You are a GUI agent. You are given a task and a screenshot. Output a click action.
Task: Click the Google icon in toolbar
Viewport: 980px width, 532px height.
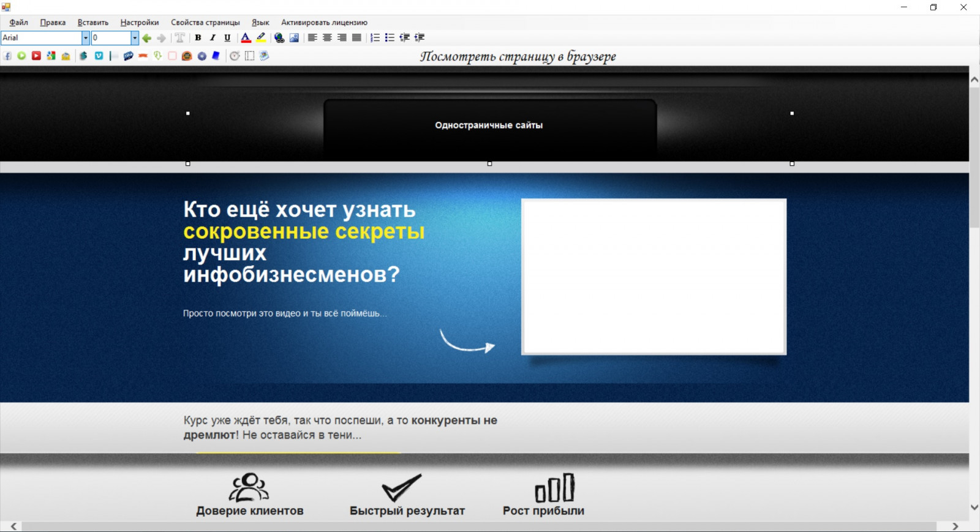tap(51, 56)
